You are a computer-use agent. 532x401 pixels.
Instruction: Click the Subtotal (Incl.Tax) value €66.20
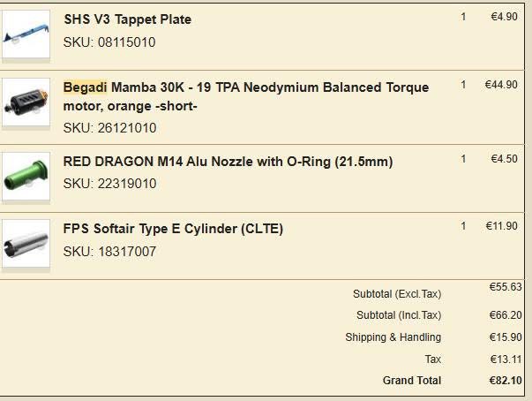point(505,314)
